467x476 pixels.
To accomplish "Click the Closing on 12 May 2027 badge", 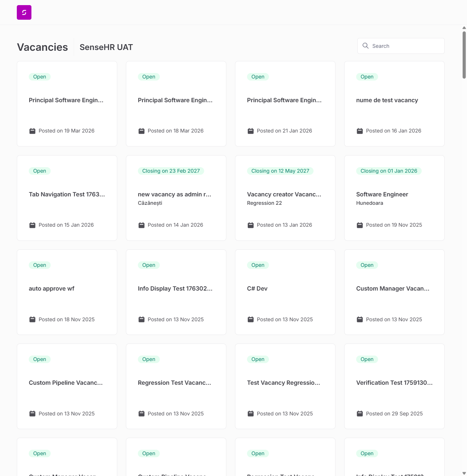I will [x=280, y=171].
